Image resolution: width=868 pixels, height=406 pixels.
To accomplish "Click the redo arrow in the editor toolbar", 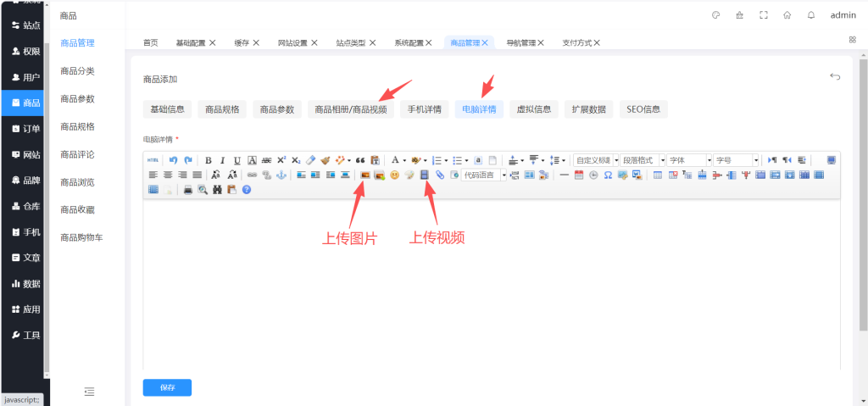I will click(188, 160).
